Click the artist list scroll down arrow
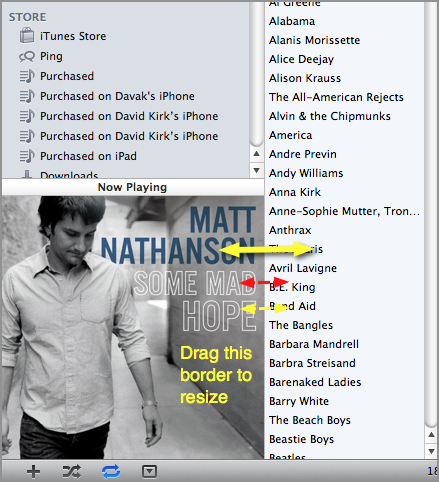The width and height of the screenshot is (439, 482). tap(431, 451)
